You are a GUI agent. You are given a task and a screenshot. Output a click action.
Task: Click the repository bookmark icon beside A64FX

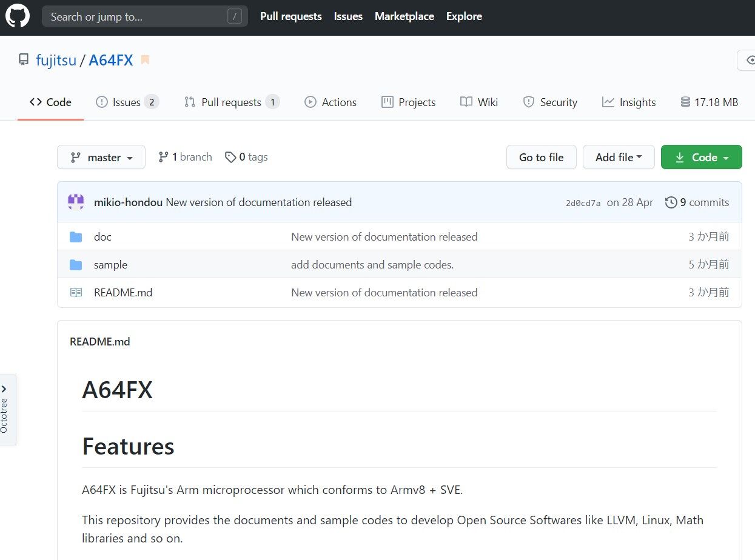pos(144,59)
